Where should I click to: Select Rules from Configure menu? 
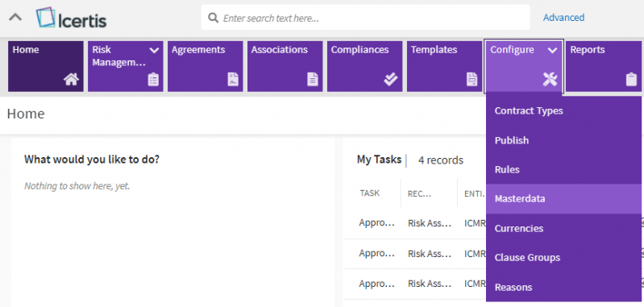point(563,169)
